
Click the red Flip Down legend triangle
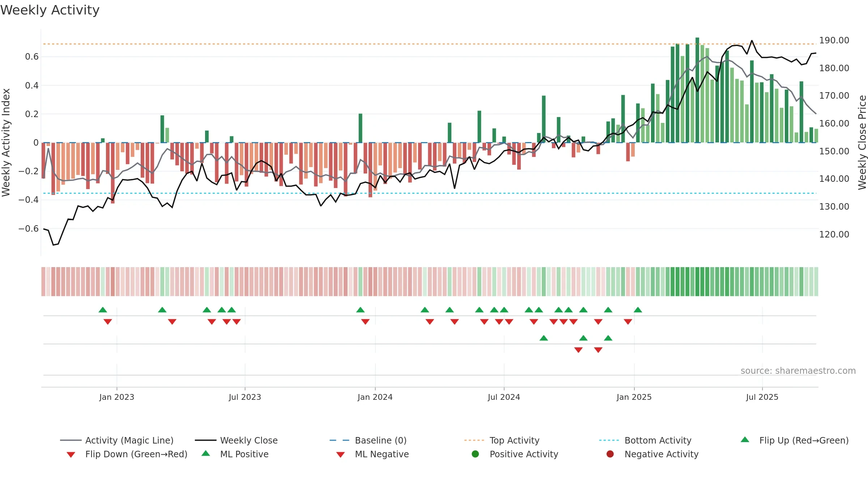tap(71, 455)
